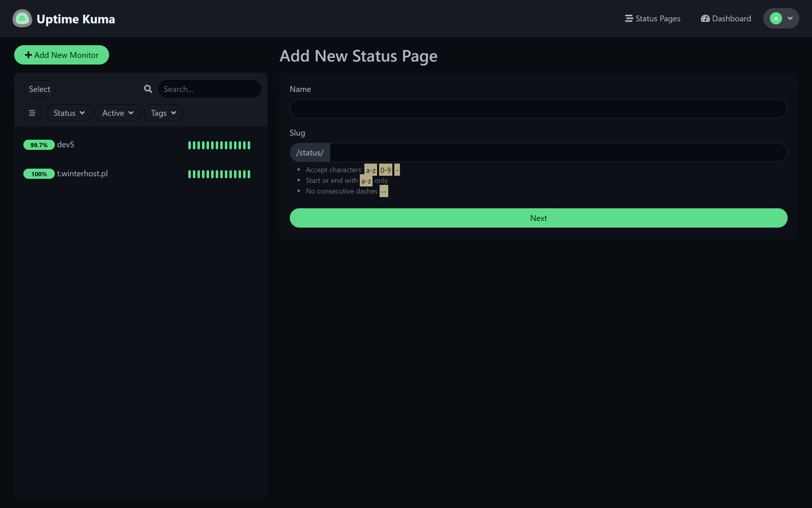Open the Tags filter dropdown
Screen dimensions: 812x508
[163, 113]
